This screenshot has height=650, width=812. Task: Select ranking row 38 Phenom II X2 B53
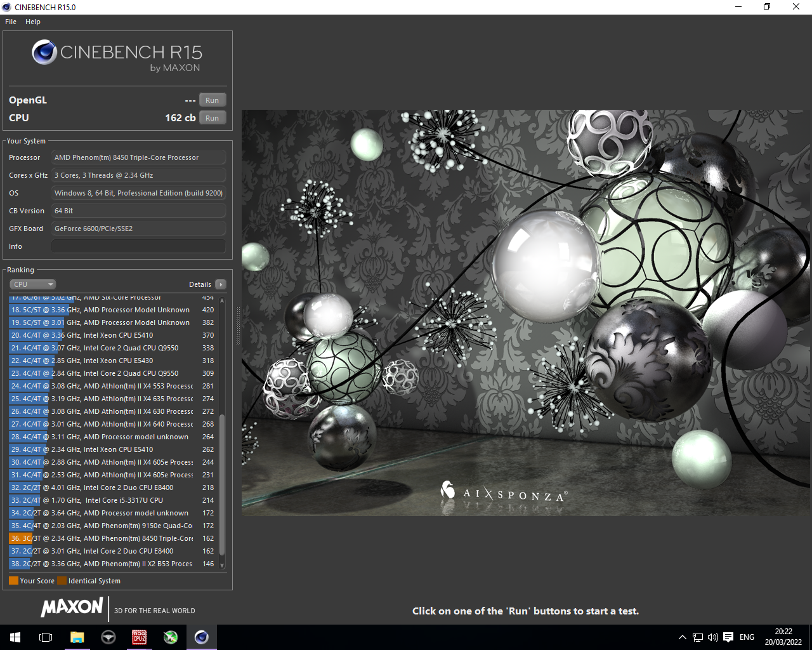[x=113, y=564]
